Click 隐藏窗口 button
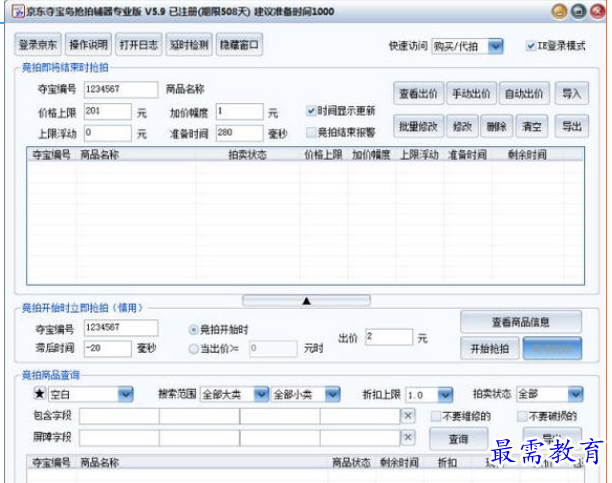The height and width of the screenshot is (483, 612). (239, 45)
